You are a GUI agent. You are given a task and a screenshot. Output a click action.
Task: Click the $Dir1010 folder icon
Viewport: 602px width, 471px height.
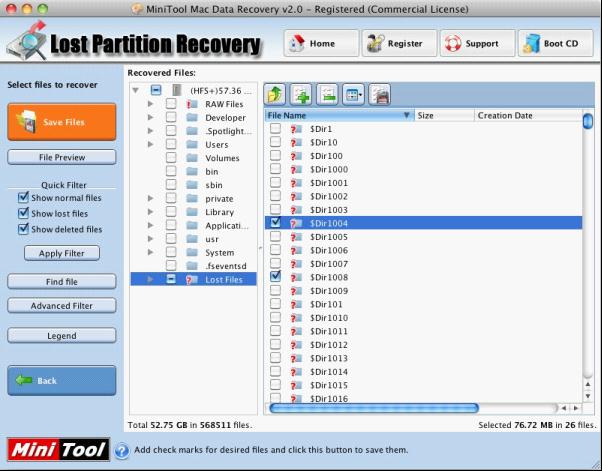point(296,318)
